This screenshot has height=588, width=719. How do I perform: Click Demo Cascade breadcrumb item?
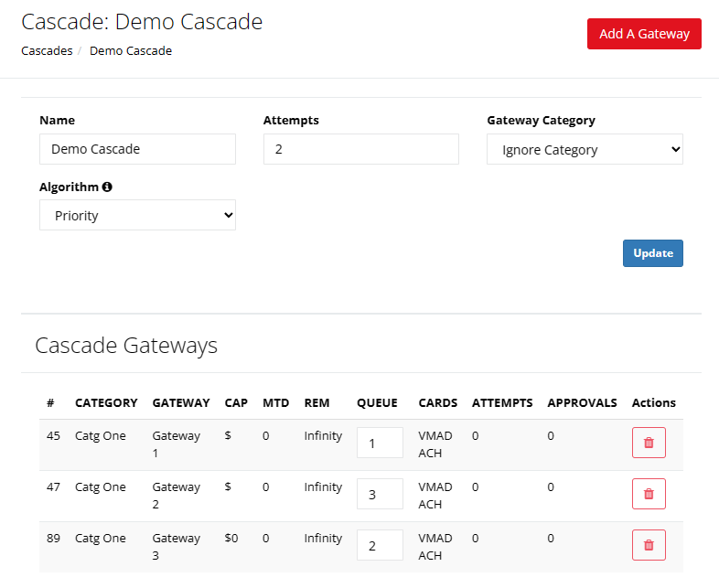[x=131, y=51]
